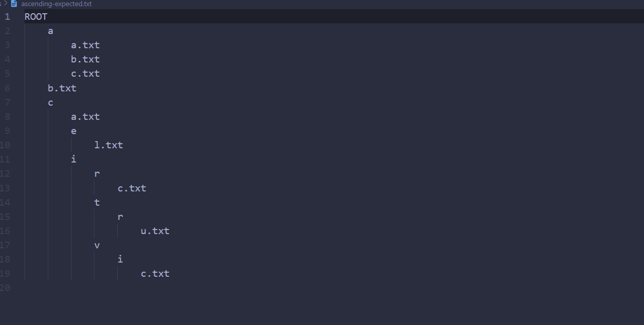The width and height of the screenshot is (644, 325).
Task: Click the letter c on line 7
Action: (50, 103)
